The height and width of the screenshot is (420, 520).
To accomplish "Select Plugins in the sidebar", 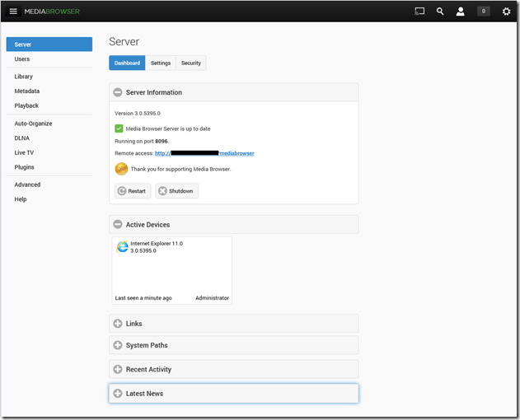I will 25,167.
